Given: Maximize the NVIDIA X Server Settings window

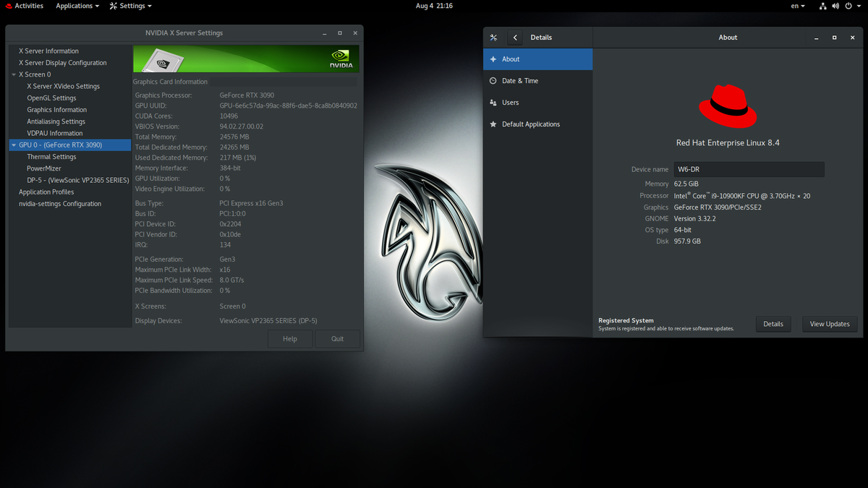Looking at the screenshot, I should pyautogui.click(x=340, y=33).
